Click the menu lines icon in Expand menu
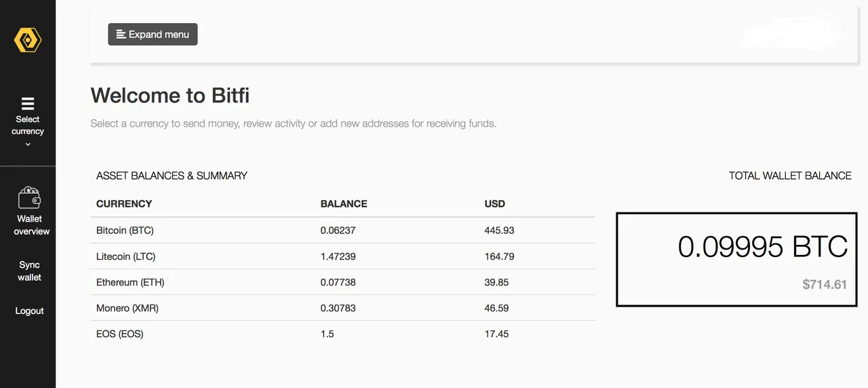This screenshot has width=868, height=388. 121,34
